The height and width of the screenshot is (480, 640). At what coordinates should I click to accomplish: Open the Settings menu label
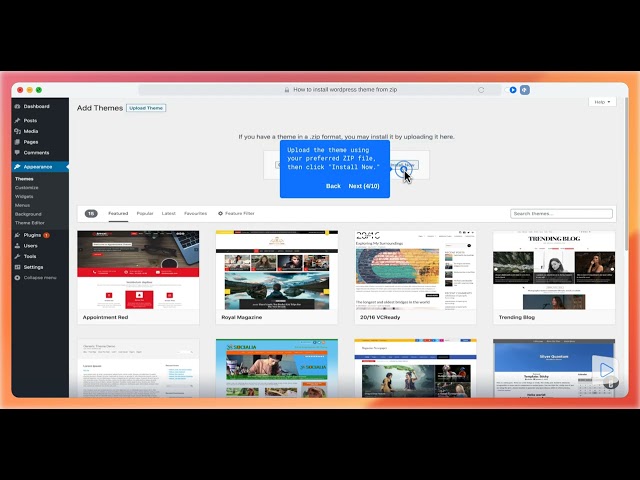click(33, 267)
